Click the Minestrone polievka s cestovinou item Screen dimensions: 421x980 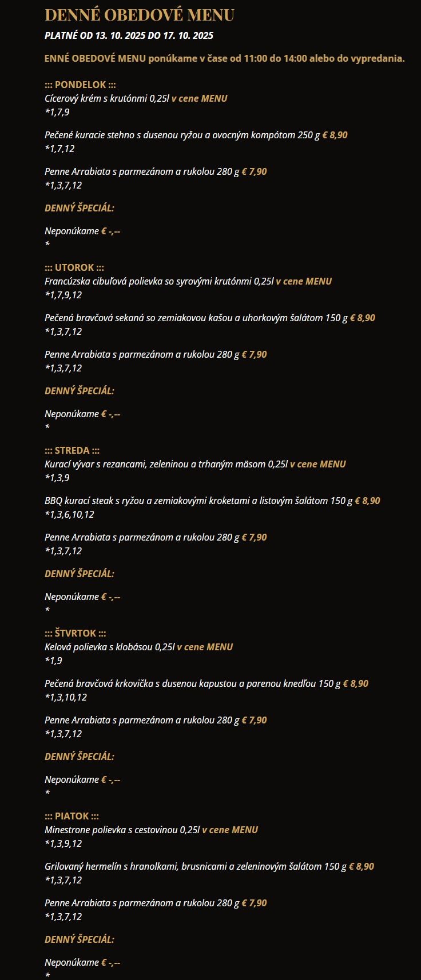tap(122, 830)
